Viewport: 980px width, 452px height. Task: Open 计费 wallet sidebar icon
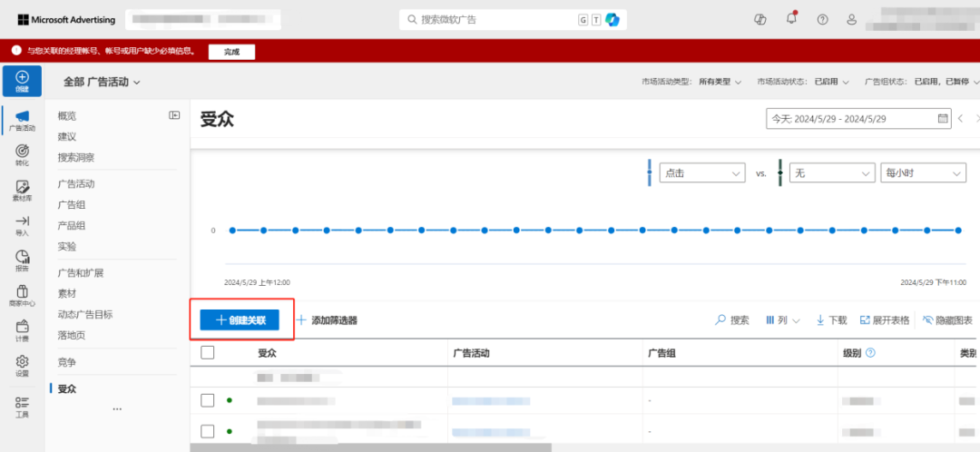click(22, 330)
